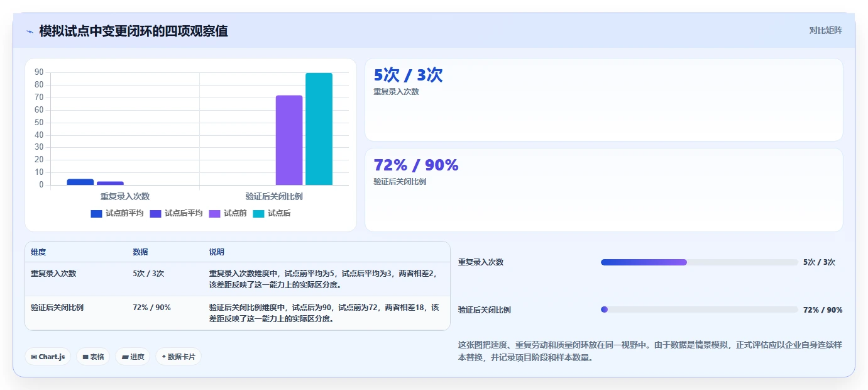The width and height of the screenshot is (868, 390).
Task: Click the 验证后关闭比例 explanation text in table
Action: (324, 313)
